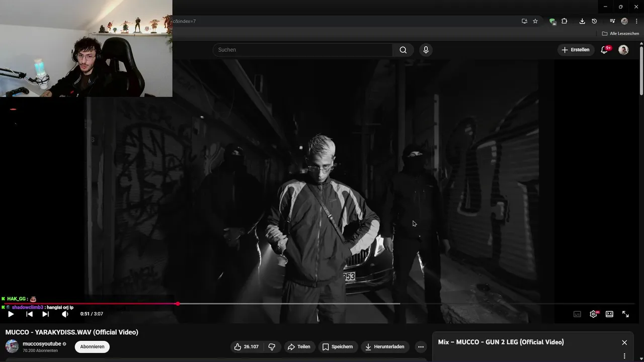Open YouTube notifications bell
This screenshot has height=362, width=644.
pos(605,50)
